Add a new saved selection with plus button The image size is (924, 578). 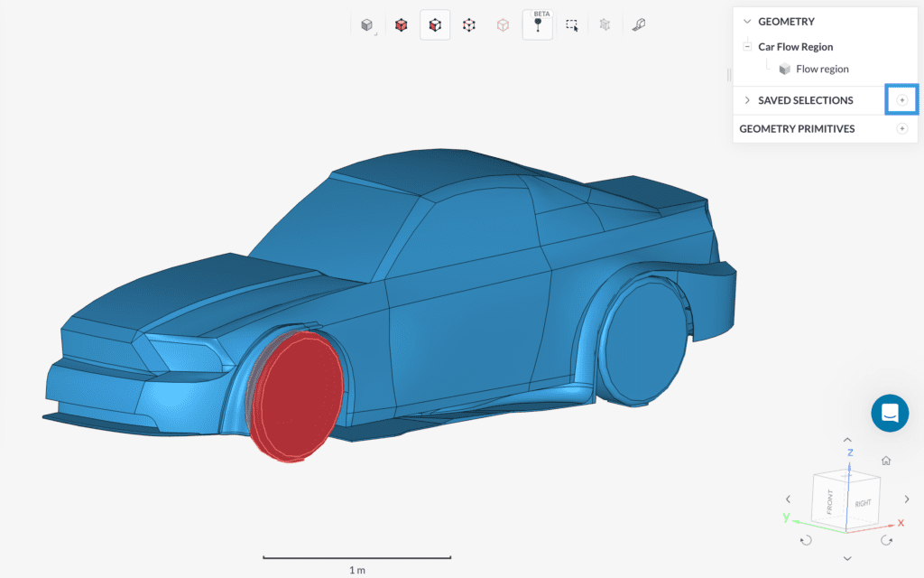point(901,99)
